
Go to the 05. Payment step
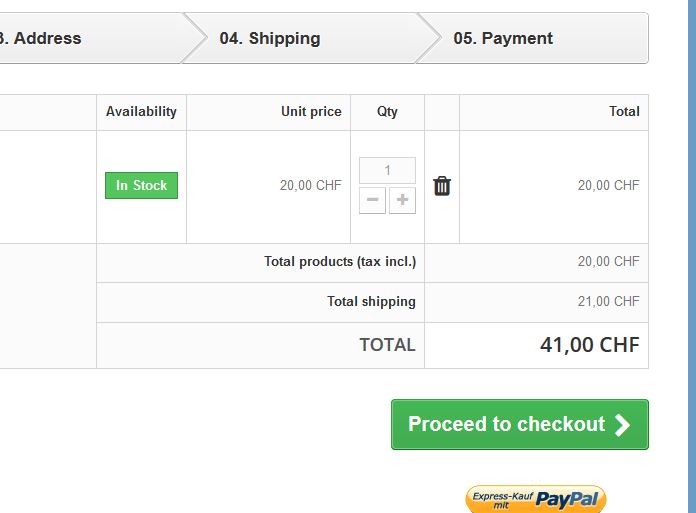[x=503, y=39]
